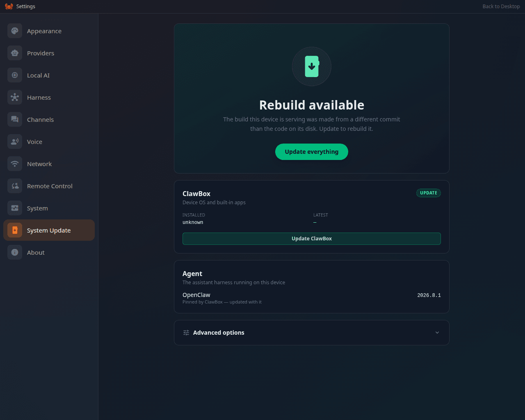Image resolution: width=525 pixels, height=420 pixels.
Task: Click the installed version value 'unknown'
Action: click(x=193, y=222)
